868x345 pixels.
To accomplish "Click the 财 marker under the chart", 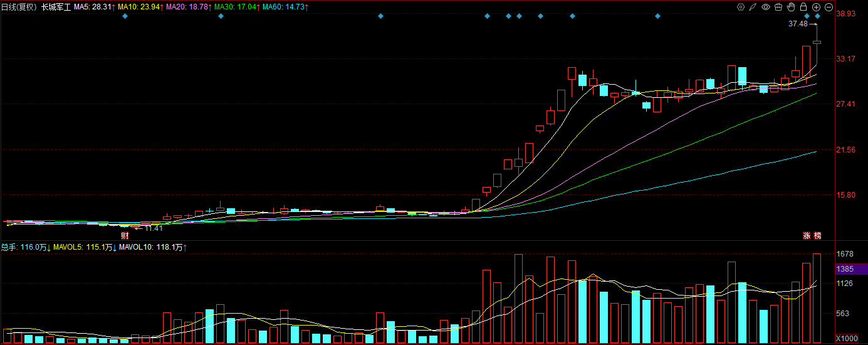I will click(x=125, y=235).
